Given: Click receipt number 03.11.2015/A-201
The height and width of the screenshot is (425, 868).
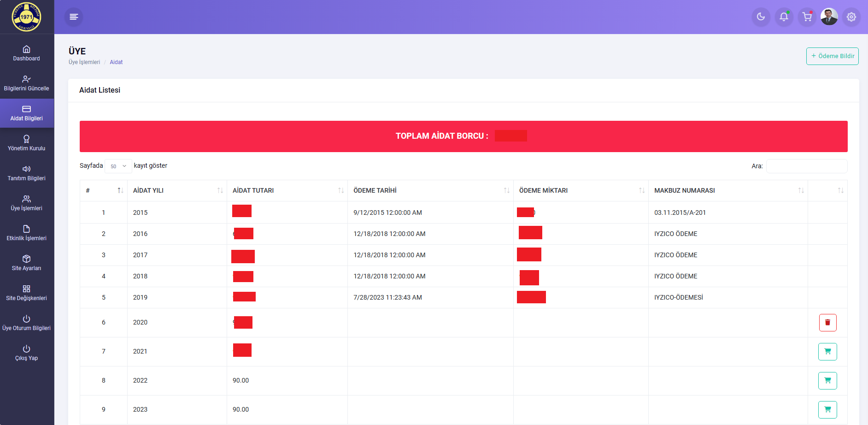Looking at the screenshot, I should point(680,212).
